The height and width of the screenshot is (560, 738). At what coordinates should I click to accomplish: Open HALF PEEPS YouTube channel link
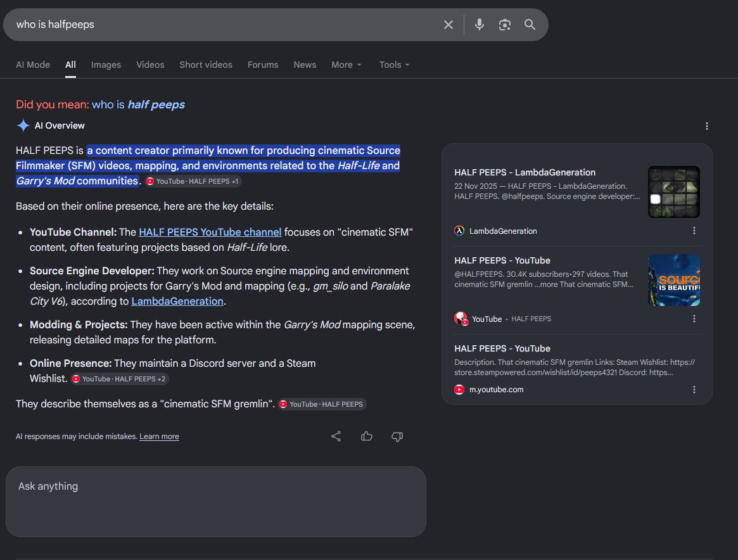[210, 232]
